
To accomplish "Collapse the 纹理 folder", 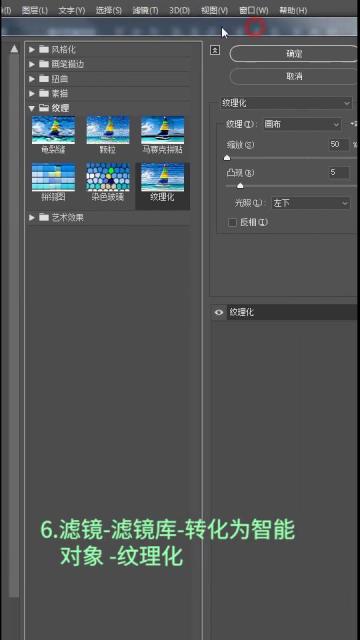I will click(x=32, y=108).
